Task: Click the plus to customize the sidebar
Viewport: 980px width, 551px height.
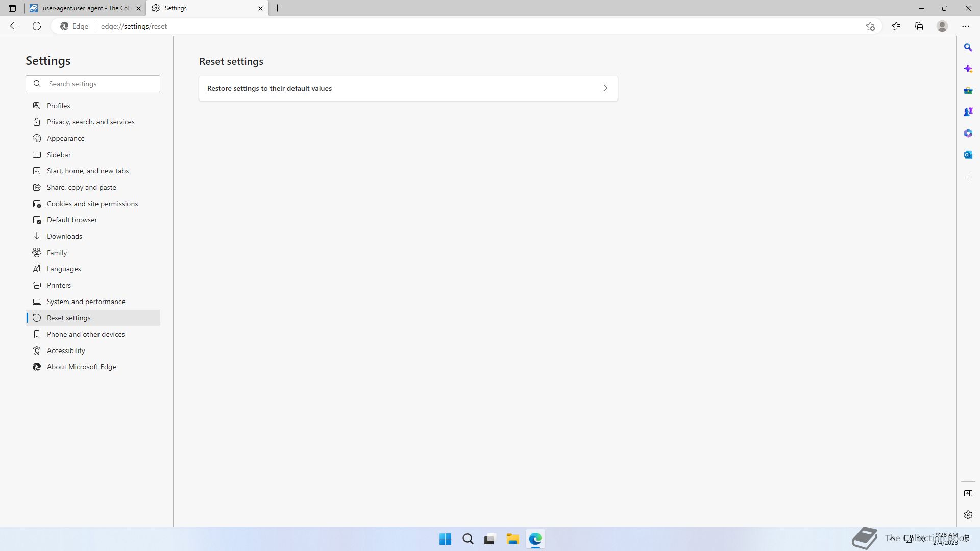Action: click(x=968, y=178)
